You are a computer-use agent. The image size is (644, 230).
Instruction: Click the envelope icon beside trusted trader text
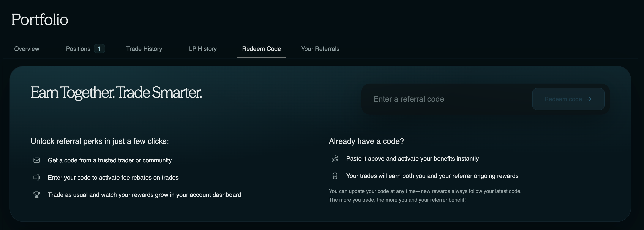pos(37,160)
